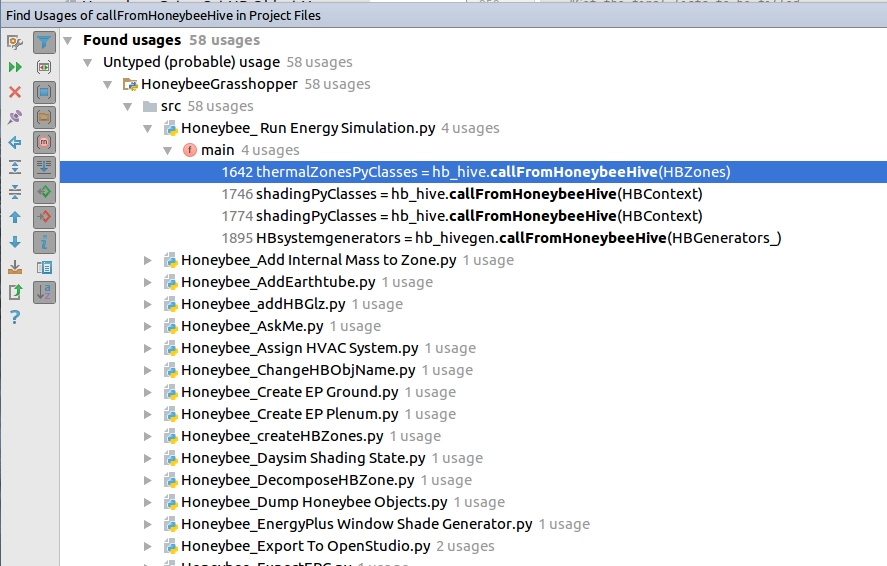Screen dimensions: 887x566
Task: Expand Honeybee_DecomposeHBZone.py usages
Action: (x=148, y=481)
